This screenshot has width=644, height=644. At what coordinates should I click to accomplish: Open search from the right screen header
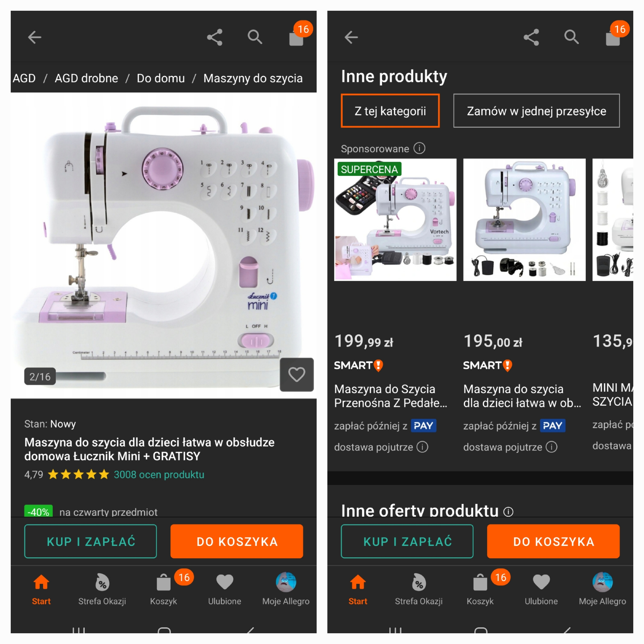[571, 37]
